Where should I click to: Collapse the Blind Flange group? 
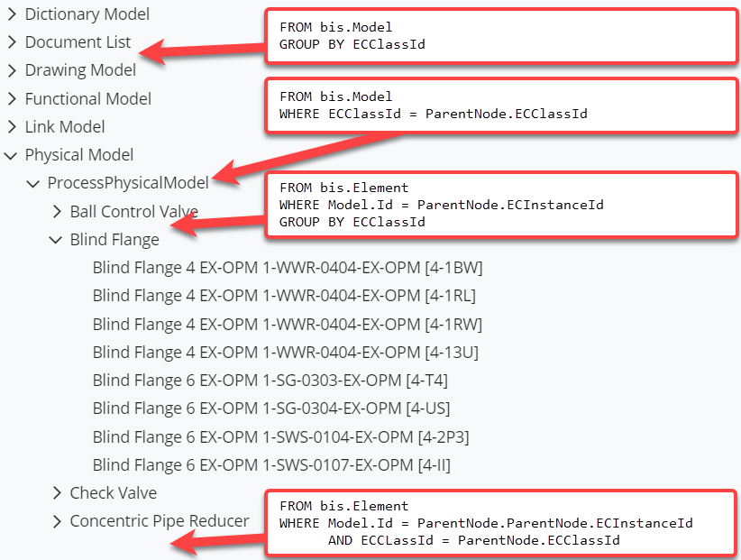tap(57, 240)
